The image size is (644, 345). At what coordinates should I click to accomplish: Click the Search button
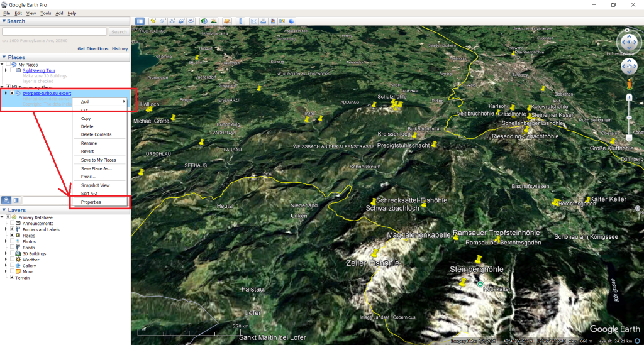[x=119, y=31]
